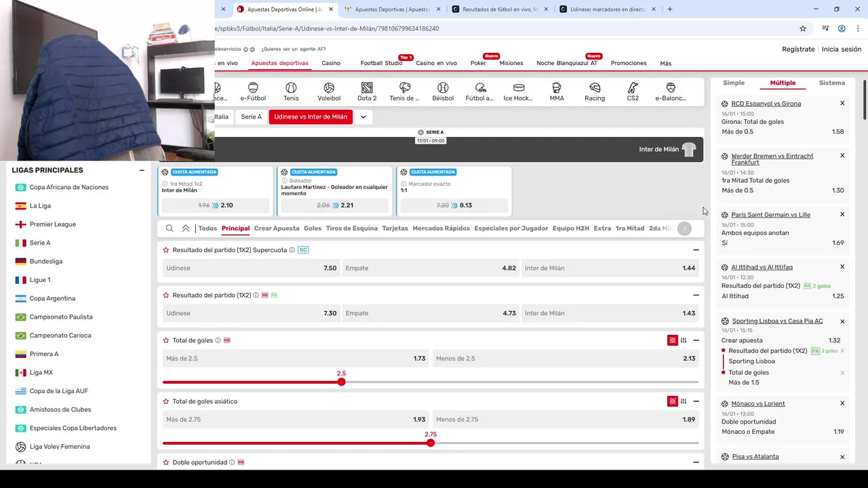868x488 pixels.
Task: Open Casino in the top navigation
Action: 331,63
